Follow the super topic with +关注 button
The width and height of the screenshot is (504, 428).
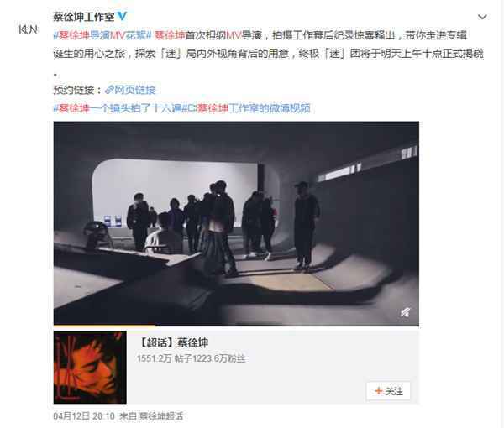pos(388,391)
